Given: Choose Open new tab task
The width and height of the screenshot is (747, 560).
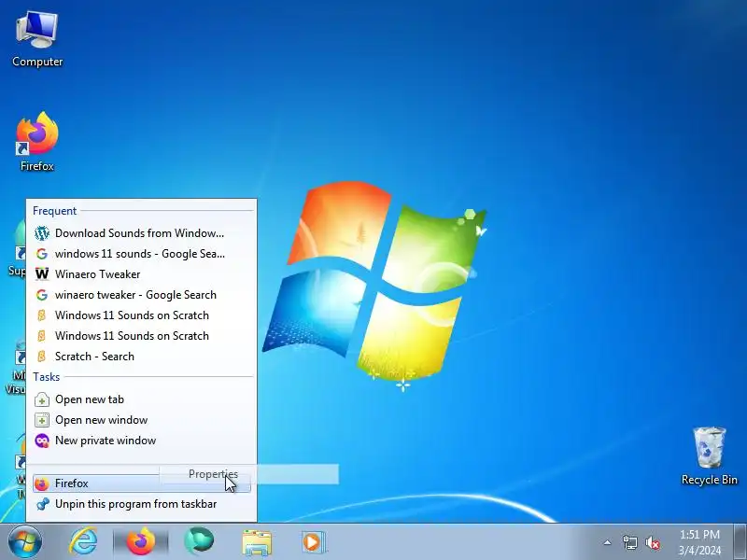Looking at the screenshot, I should pyautogui.click(x=142, y=399).
